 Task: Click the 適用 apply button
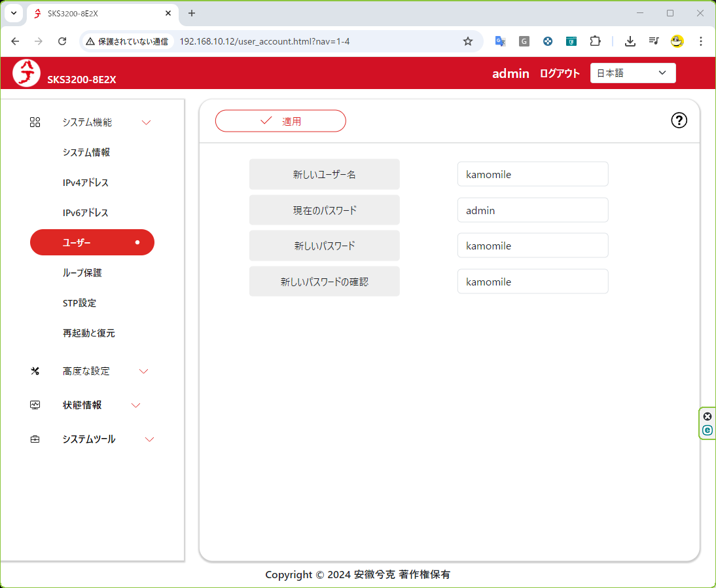pos(280,121)
